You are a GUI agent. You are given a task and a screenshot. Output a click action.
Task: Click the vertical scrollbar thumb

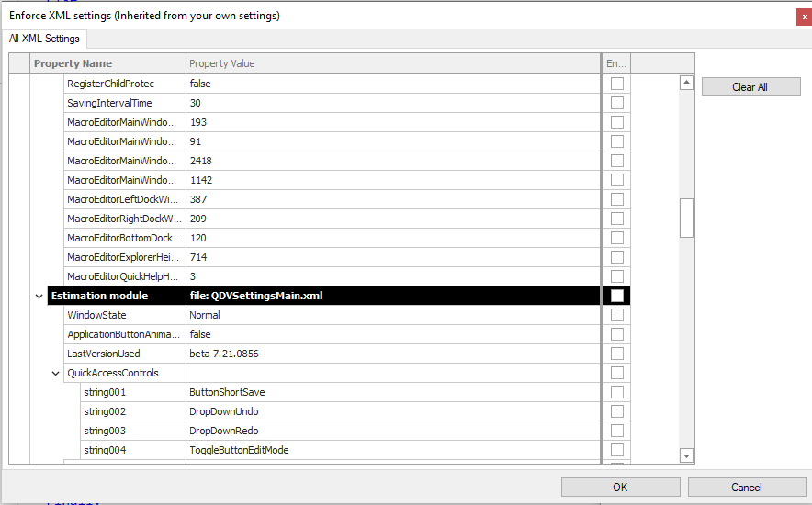(686, 218)
